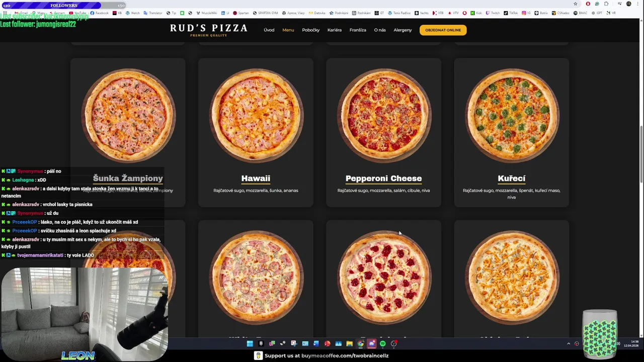Click the pizza with red berries topping
This screenshot has width=644, height=362.
coord(384,278)
